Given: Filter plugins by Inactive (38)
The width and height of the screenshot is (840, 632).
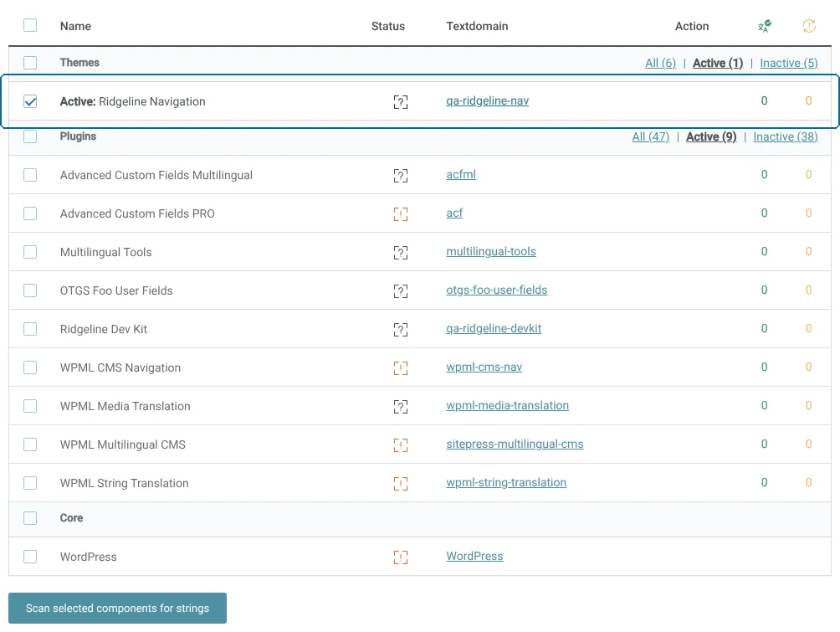Looking at the screenshot, I should coord(786,136).
